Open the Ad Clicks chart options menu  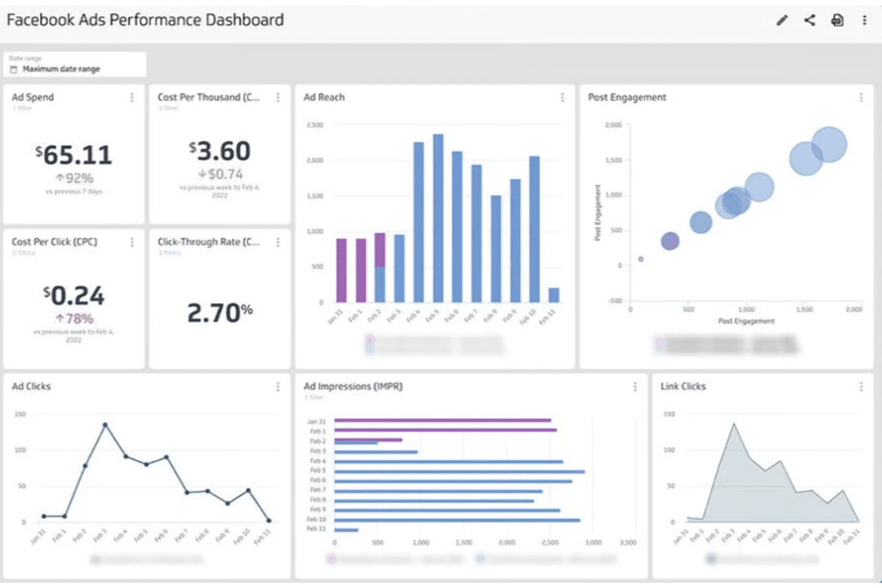(278, 387)
